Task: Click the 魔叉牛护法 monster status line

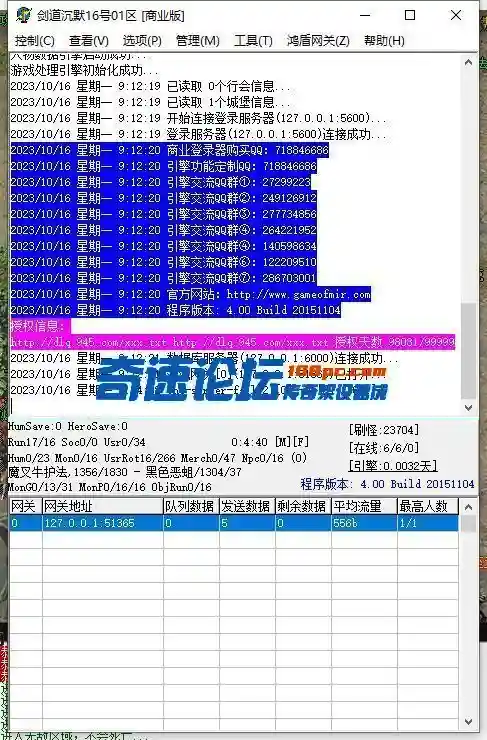Action: pos(125,472)
